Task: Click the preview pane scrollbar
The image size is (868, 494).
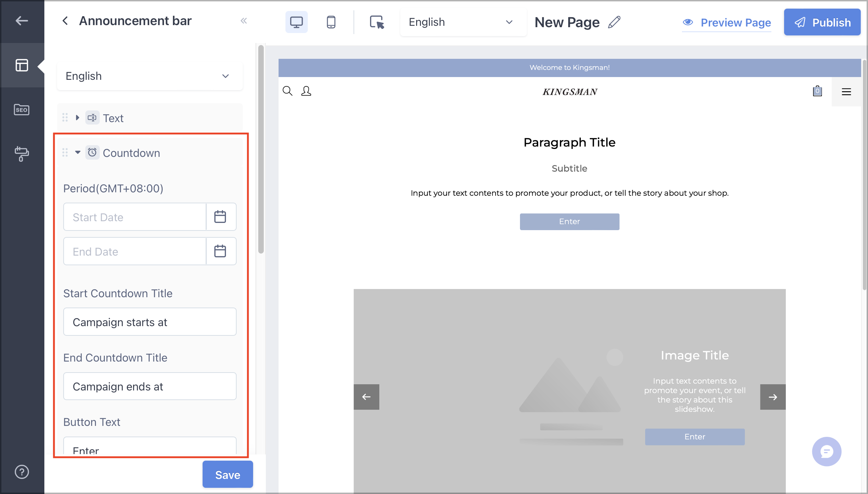Action: [865, 175]
